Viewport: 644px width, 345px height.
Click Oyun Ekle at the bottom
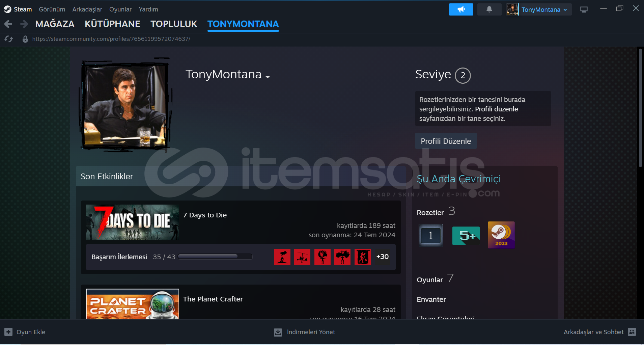[31, 332]
